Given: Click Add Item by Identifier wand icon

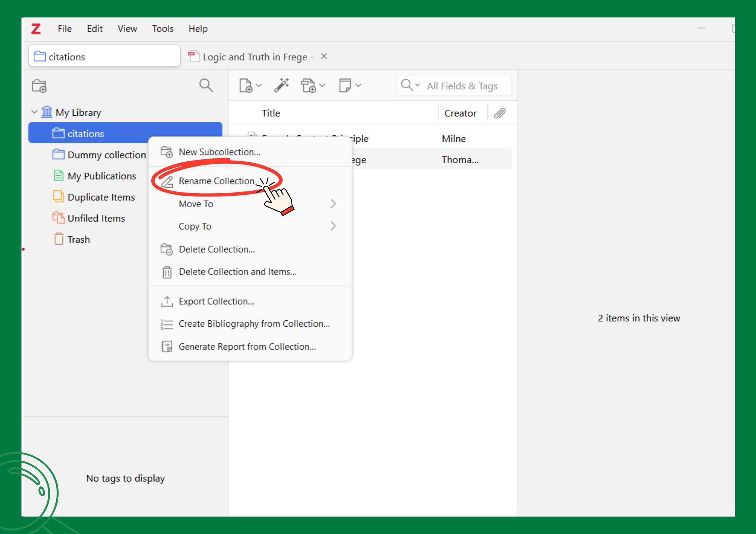Looking at the screenshot, I should click(x=282, y=85).
